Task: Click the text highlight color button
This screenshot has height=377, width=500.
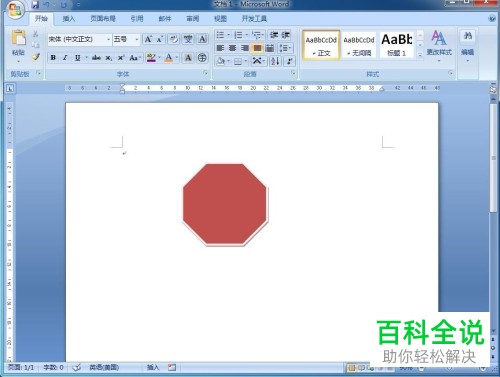Action: (151, 58)
